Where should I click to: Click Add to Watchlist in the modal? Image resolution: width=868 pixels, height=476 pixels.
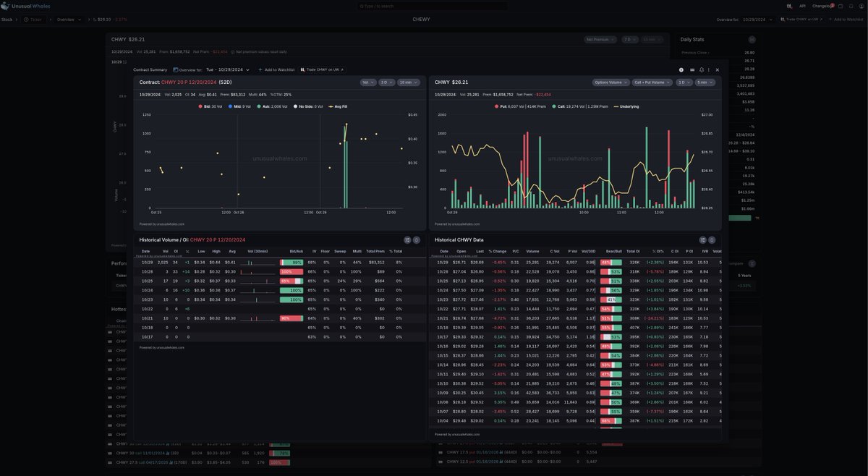click(276, 69)
